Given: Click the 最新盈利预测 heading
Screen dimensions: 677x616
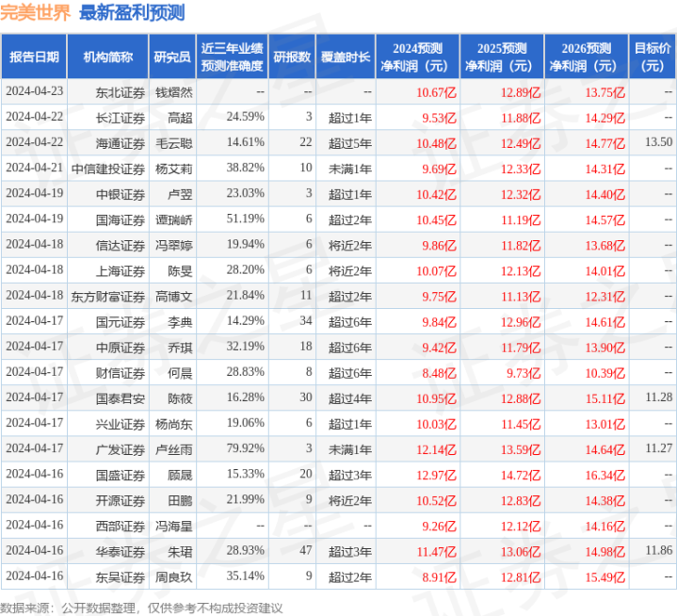Looking at the screenshot, I should [132, 12].
